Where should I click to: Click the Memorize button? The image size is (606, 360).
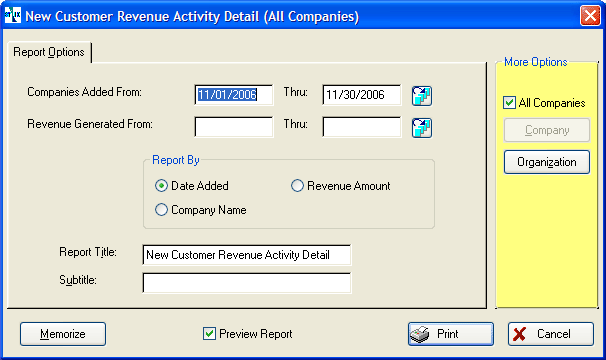63,334
